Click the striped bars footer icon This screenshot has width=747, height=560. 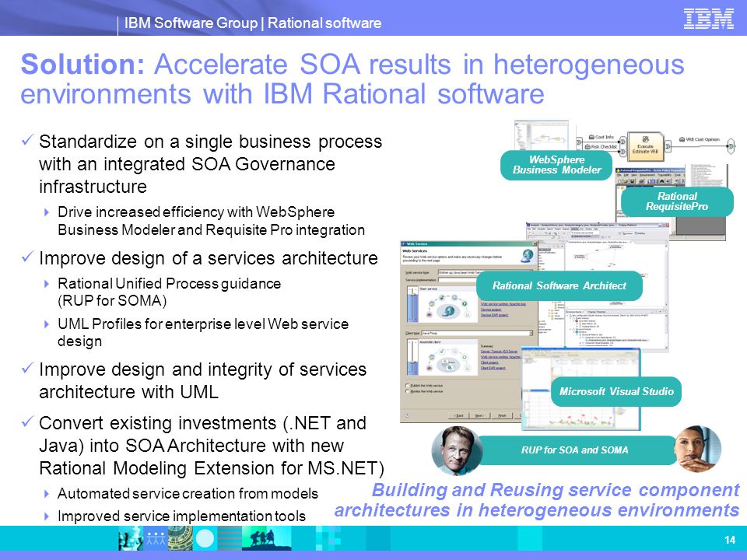point(230,538)
